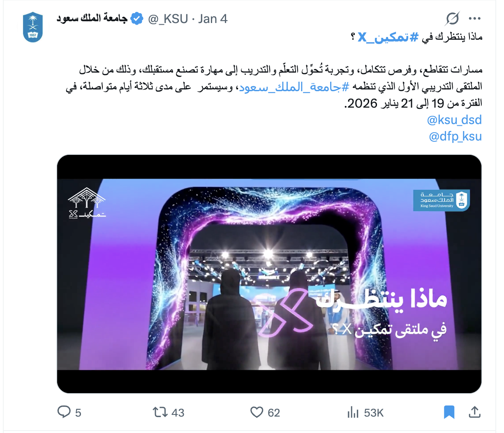Open the reply comment icon

[x=64, y=412]
